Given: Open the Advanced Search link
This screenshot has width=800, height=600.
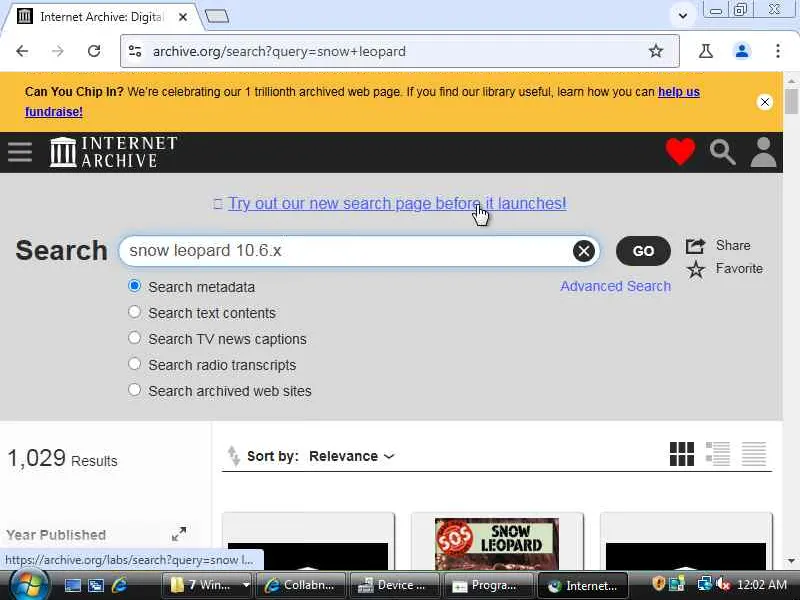Looking at the screenshot, I should [x=615, y=286].
